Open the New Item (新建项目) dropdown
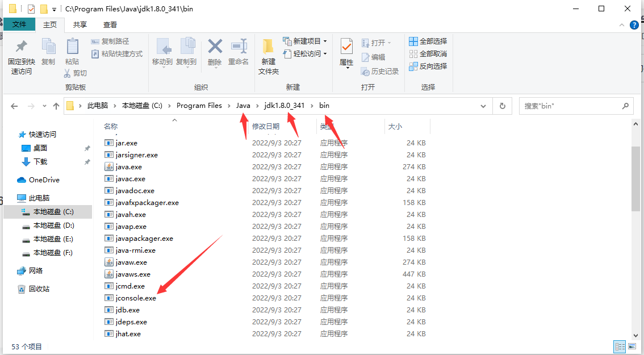 click(x=305, y=41)
